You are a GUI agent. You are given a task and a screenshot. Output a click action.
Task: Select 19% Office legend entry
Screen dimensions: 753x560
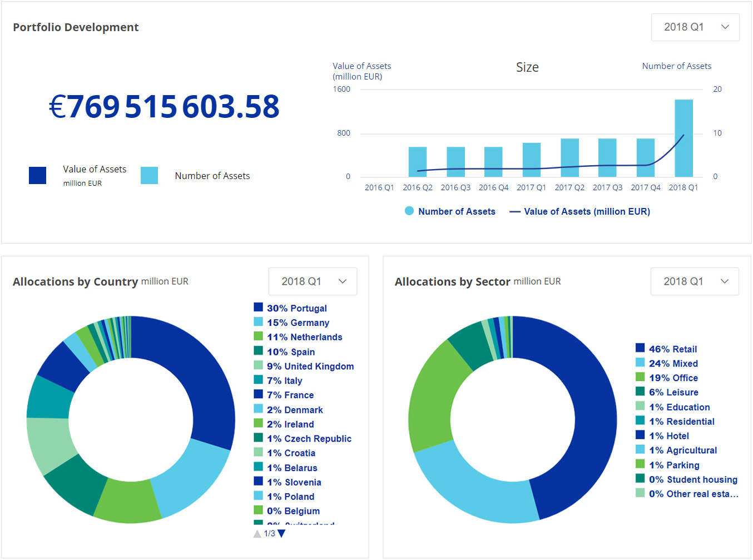(x=667, y=378)
